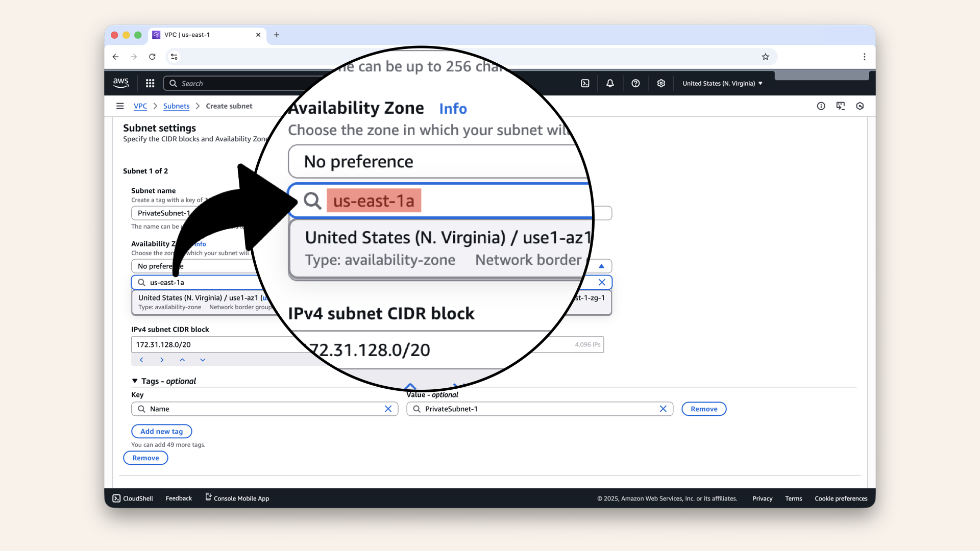Remove the PrivateSubnet-1 tag

click(704, 409)
